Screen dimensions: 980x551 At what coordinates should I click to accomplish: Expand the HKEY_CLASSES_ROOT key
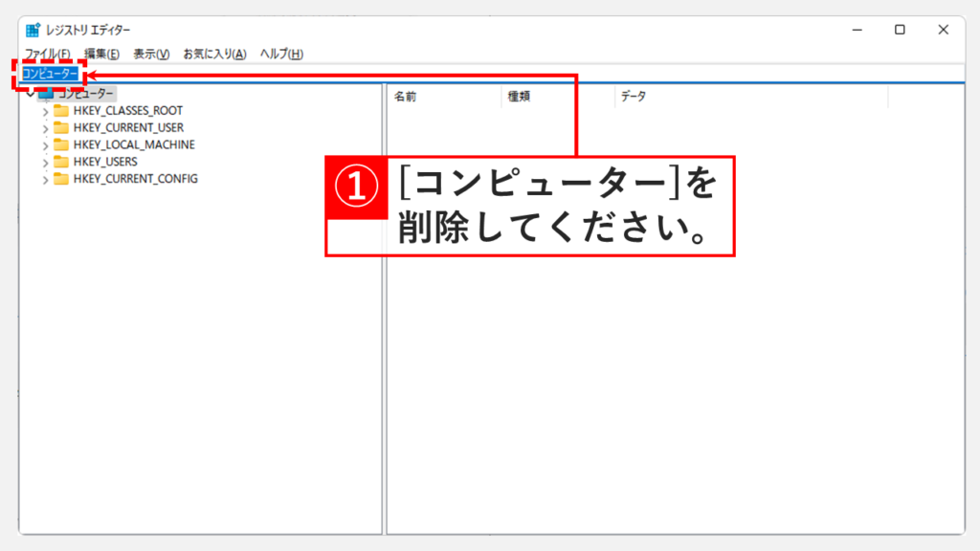tap(45, 111)
